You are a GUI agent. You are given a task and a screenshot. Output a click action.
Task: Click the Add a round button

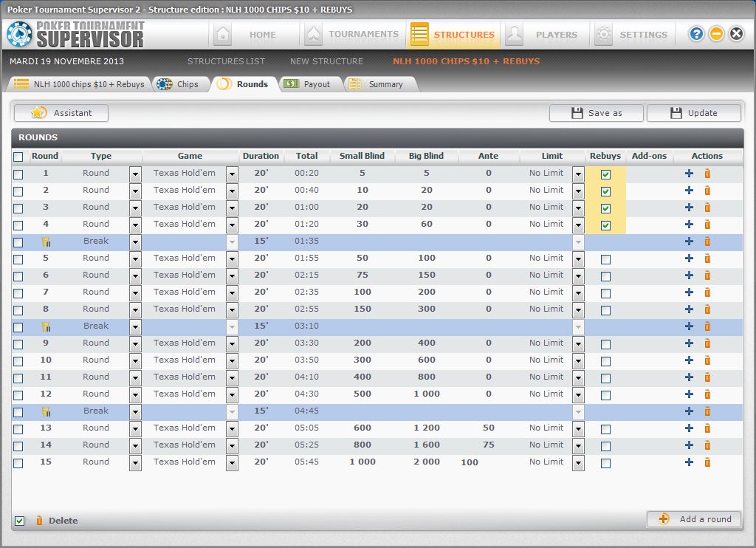(x=693, y=519)
